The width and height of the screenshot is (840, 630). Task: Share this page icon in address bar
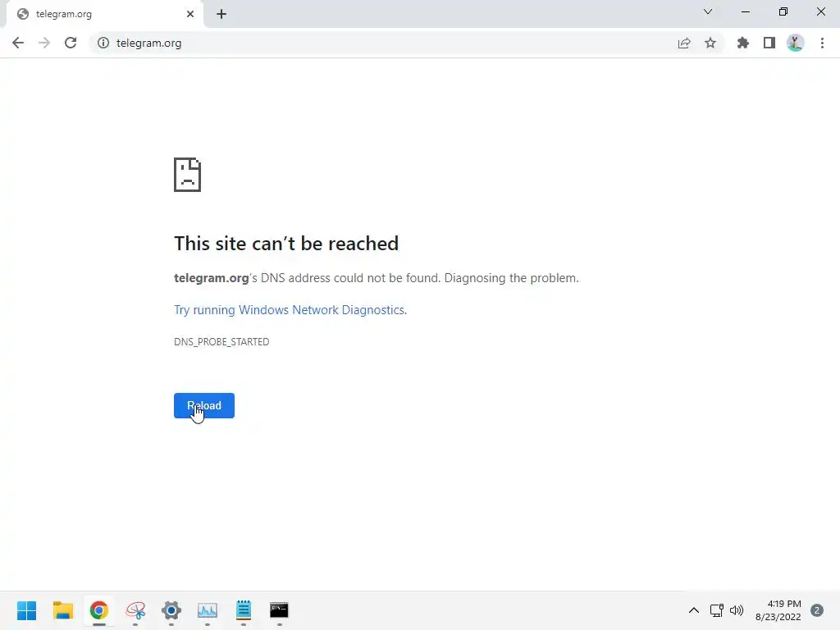click(x=684, y=43)
